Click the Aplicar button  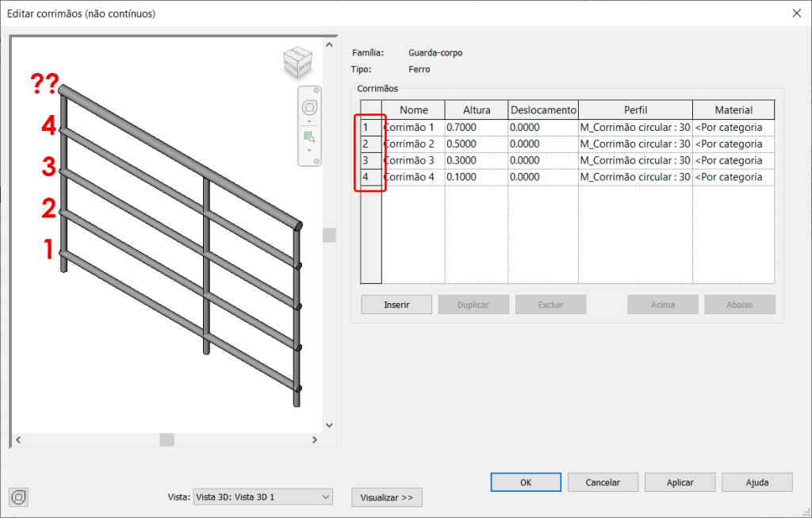pos(680,482)
